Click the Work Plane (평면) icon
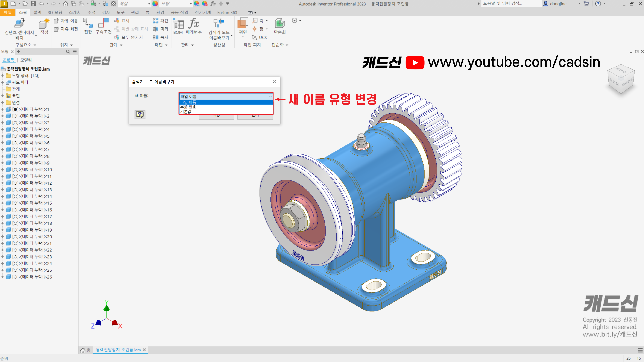Viewport: 644px width, 362px height. point(243,23)
